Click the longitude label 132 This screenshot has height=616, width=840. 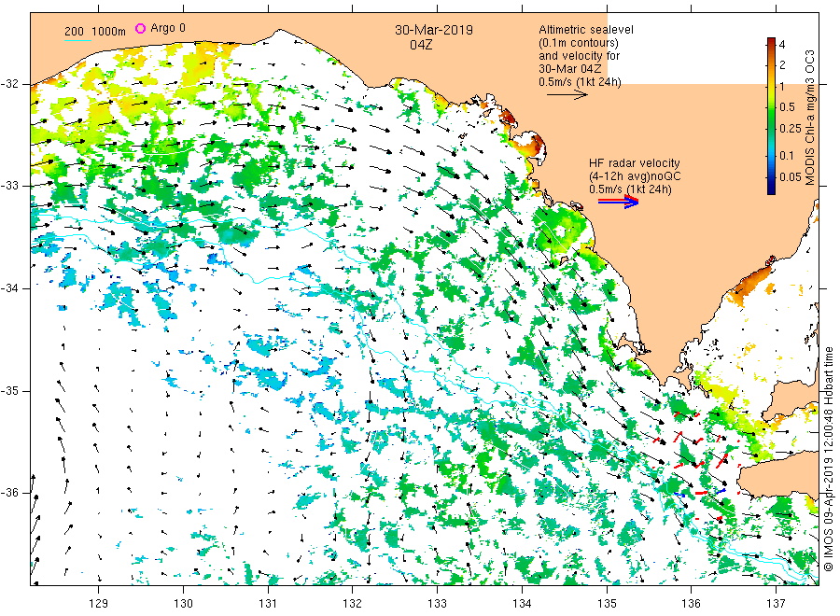(353, 604)
